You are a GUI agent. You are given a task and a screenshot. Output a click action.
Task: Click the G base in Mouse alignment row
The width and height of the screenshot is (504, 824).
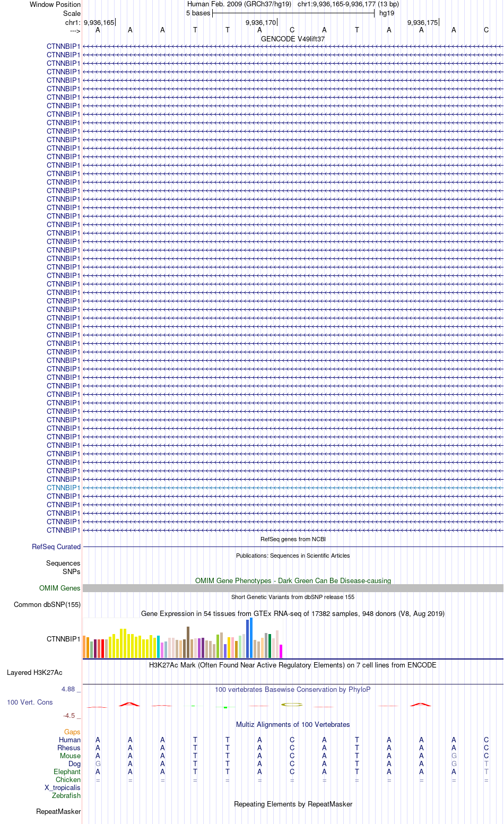(454, 756)
